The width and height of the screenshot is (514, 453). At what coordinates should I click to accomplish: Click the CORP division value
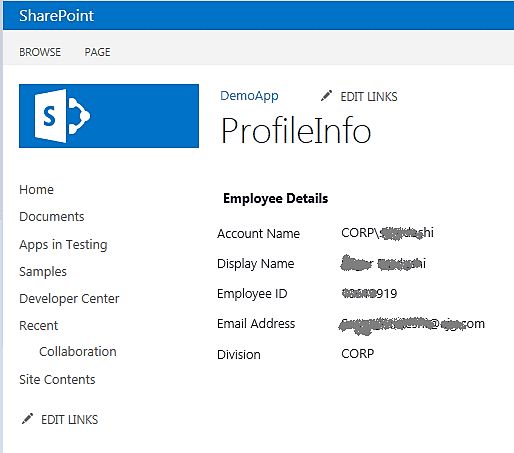pyautogui.click(x=358, y=354)
